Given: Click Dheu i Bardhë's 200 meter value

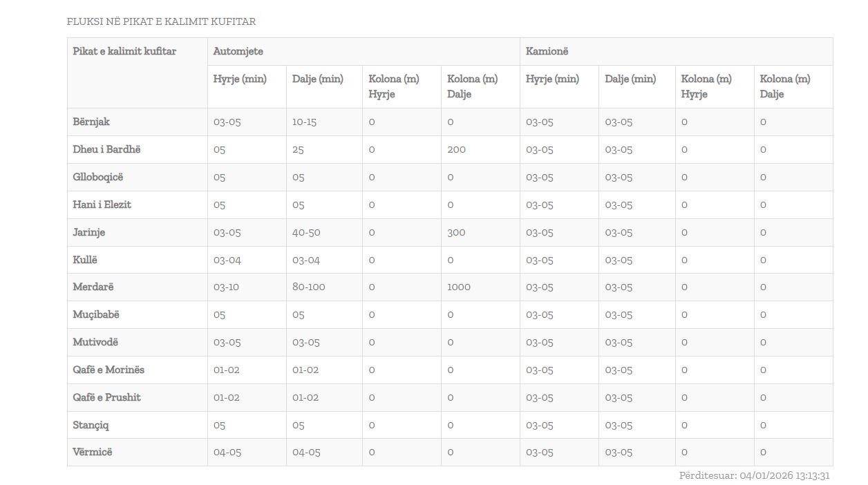Looking at the screenshot, I should pos(456,149).
